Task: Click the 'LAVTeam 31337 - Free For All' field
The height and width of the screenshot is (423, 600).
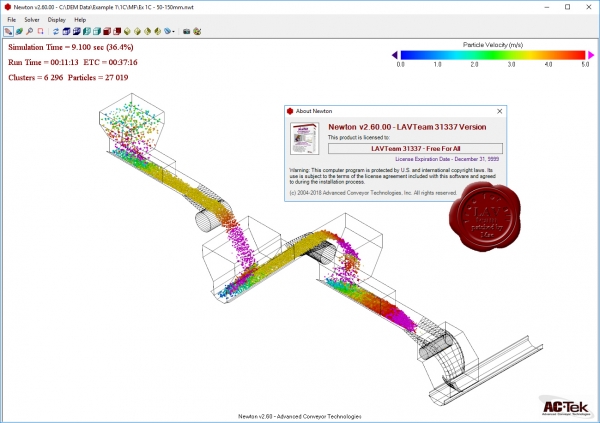Action: pyautogui.click(x=415, y=149)
